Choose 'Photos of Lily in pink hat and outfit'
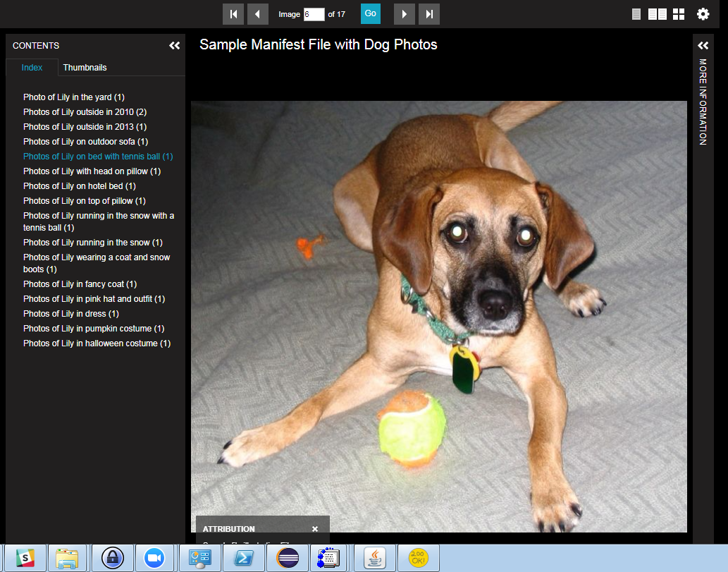Image resolution: width=728 pixels, height=572 pixels. 94,299
